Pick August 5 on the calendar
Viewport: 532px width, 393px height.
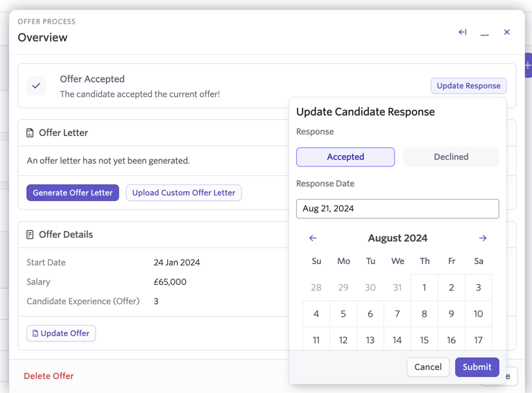point(343,314)
